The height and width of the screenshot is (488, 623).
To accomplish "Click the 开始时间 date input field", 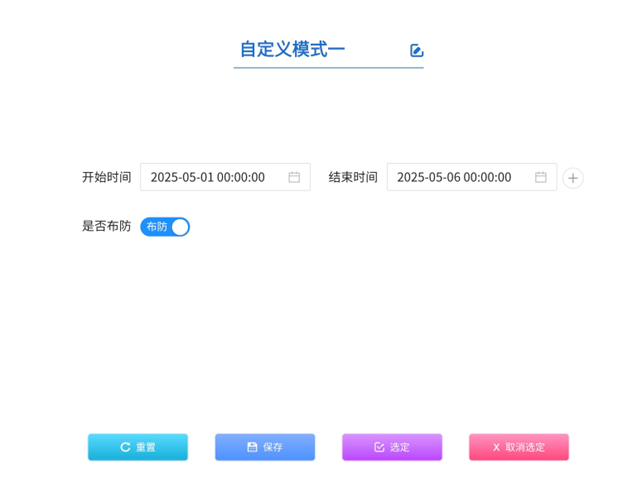I will (x=225, y=177).
